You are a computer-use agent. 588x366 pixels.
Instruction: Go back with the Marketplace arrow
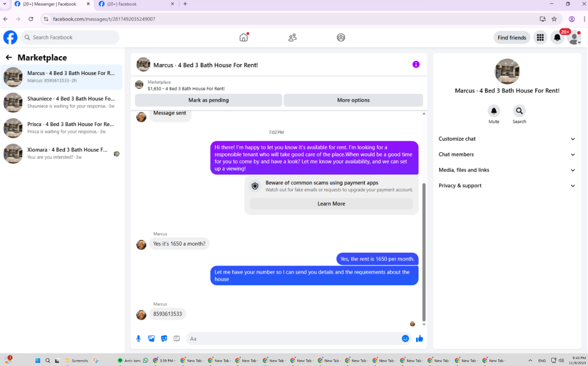(x=9, y=58)
